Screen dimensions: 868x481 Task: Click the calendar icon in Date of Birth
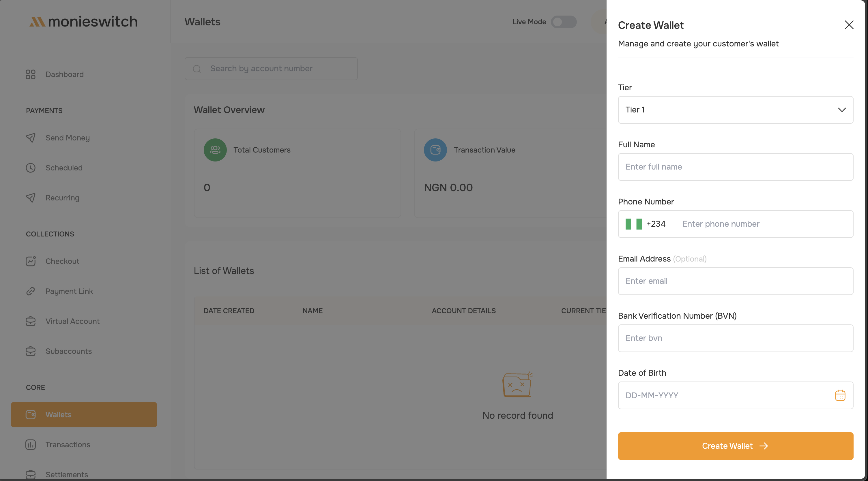840,395
